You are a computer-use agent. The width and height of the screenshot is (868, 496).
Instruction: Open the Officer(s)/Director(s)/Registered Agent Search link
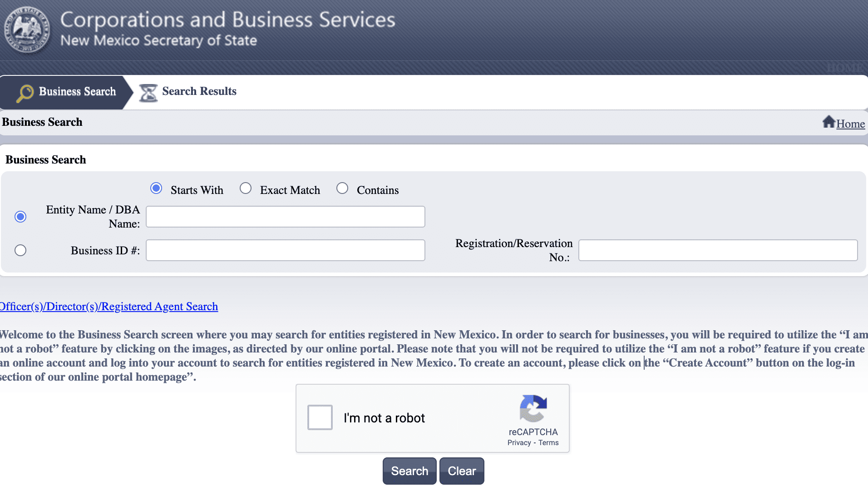tap(109, 307)
